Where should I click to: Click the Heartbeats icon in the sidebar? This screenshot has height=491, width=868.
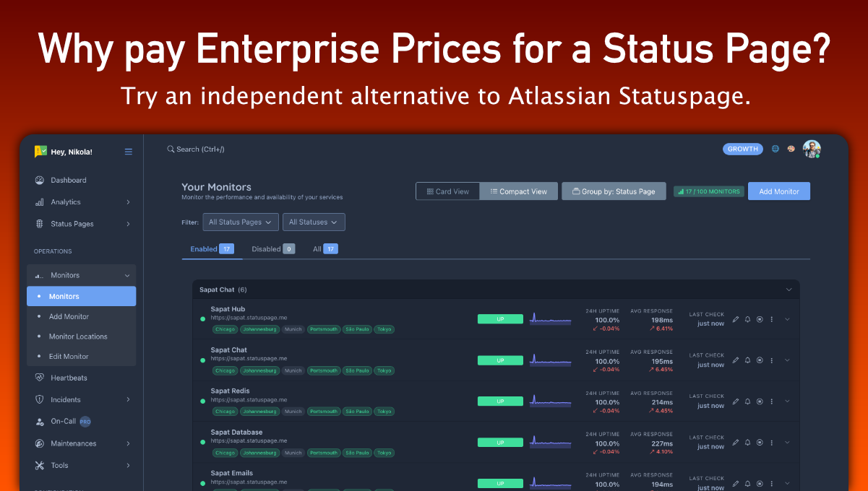[x=40, y=378]
